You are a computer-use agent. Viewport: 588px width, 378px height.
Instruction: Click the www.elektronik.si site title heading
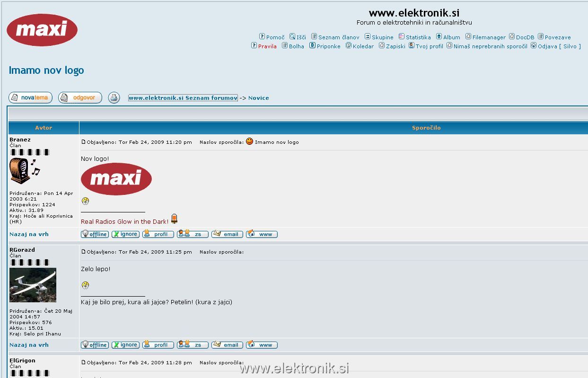414,13
